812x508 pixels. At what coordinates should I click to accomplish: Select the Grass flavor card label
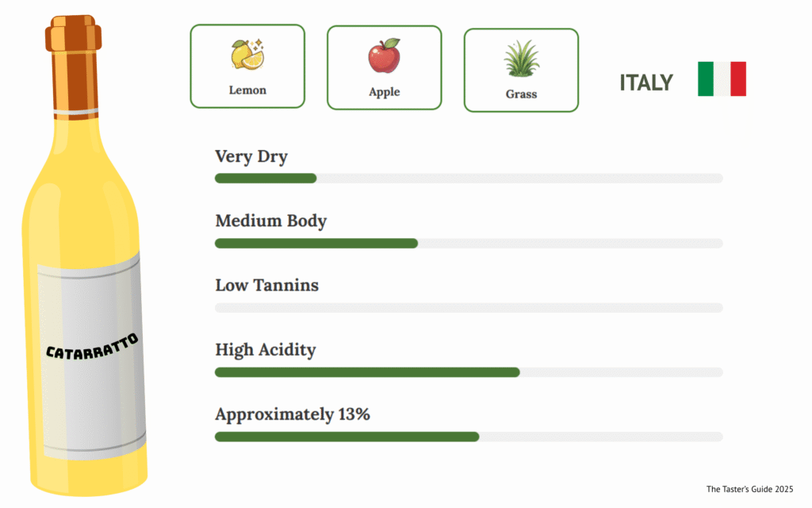521,94
